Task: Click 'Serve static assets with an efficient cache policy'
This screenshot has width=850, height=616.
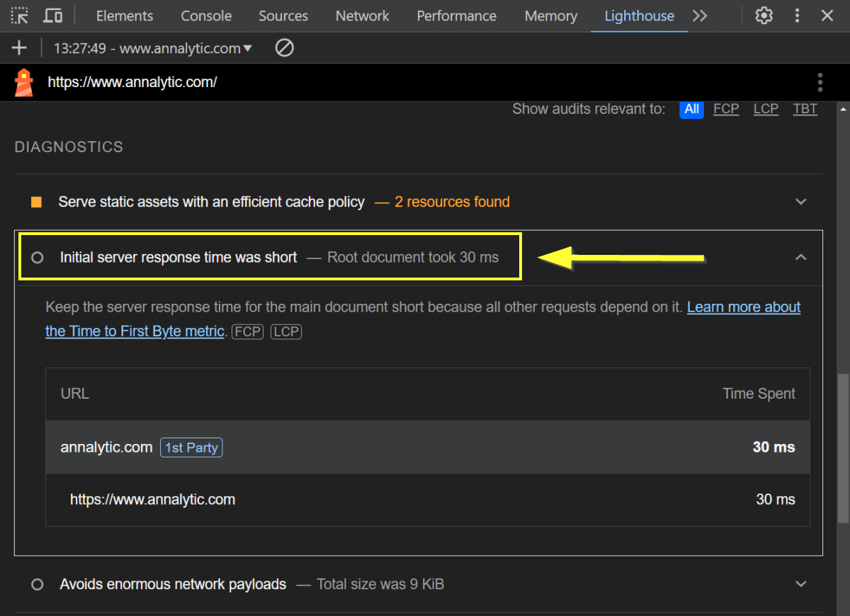Action: (212, 203)
